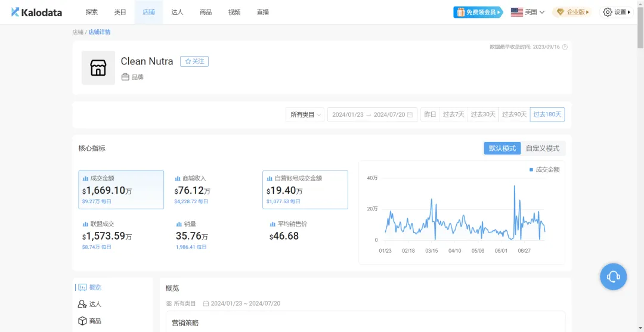Switch to 默认模式 view

[x=502, y=148]
